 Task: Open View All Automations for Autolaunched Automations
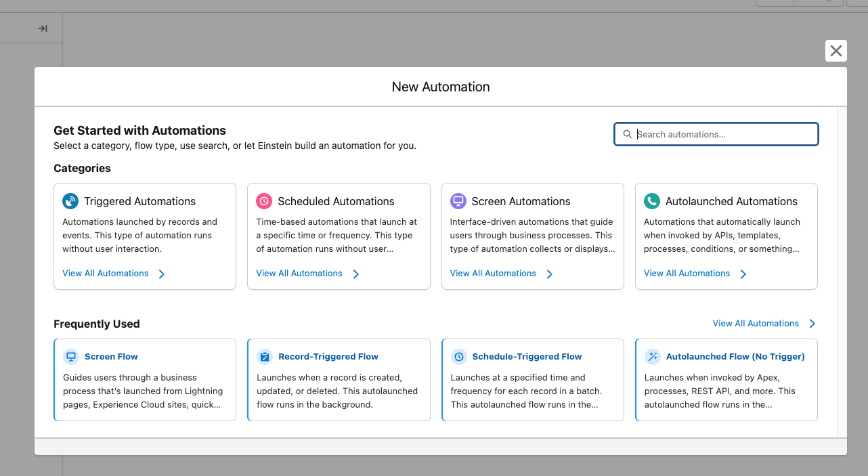(687, 273)
